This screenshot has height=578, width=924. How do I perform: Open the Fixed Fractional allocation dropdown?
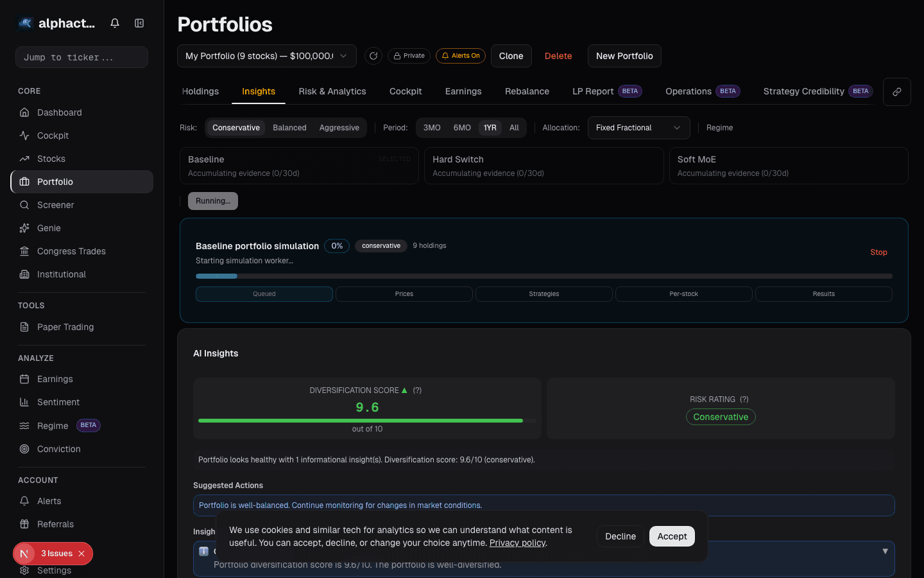[x=638, y=128]
